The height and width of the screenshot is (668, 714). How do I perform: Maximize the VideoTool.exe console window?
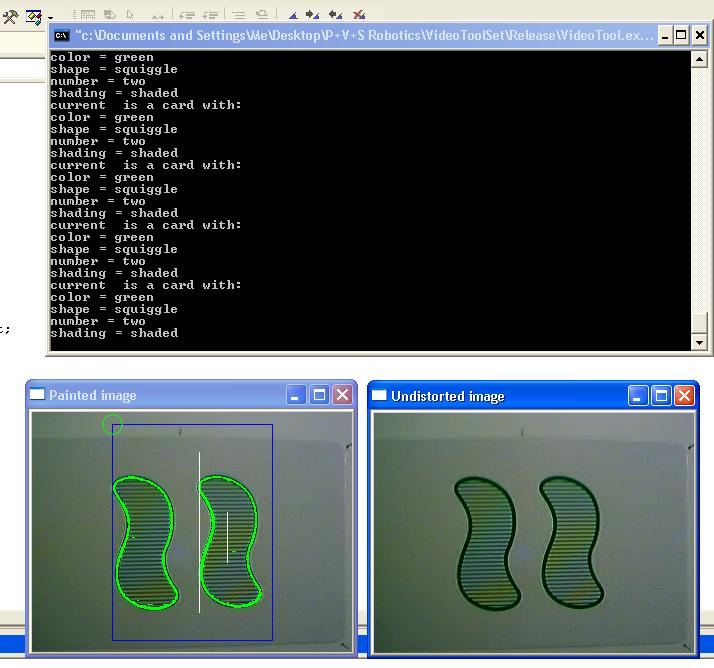(x=682, y=36)
